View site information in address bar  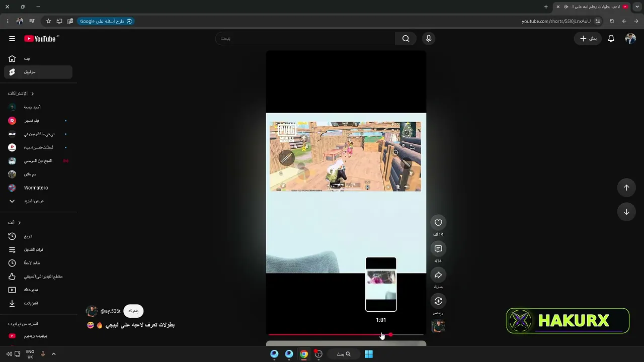pos(598,21)
